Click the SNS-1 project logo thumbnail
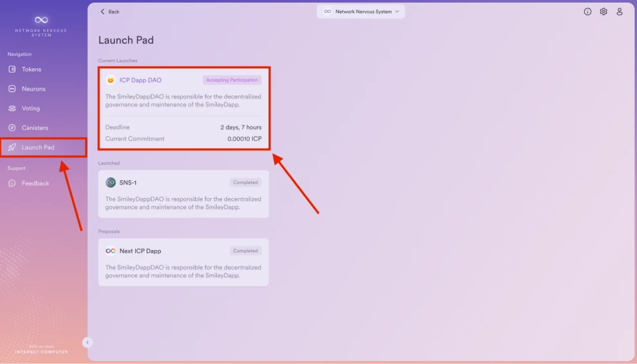Image resolution: width=637 pixels, height=364 pixels. [111, 183]
